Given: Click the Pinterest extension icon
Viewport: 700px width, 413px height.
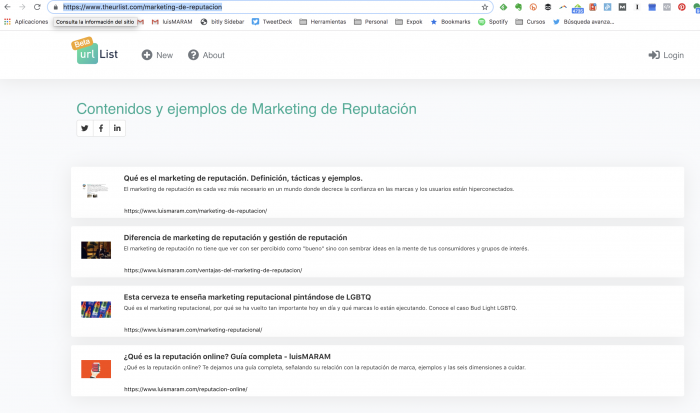Looking at the screenshot, I should tap(682, 7).
